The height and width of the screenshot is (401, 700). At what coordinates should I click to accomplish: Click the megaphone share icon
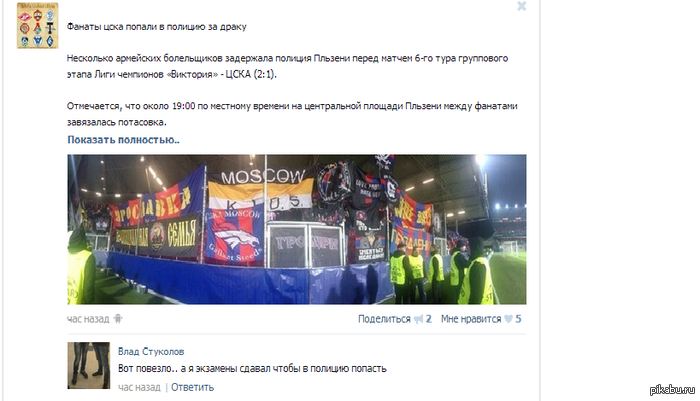click(x=418, y=319)
